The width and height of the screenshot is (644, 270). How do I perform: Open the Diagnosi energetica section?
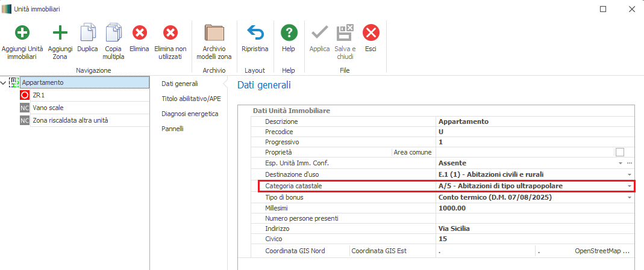[189, 114]
